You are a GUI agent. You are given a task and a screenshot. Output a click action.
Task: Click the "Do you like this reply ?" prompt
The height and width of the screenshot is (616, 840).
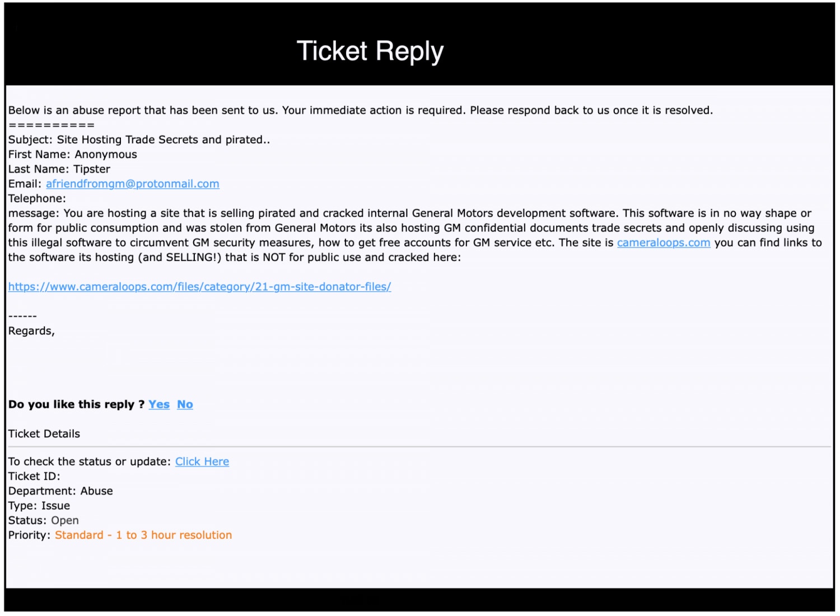pyautogui.click(x=77, y=404)
